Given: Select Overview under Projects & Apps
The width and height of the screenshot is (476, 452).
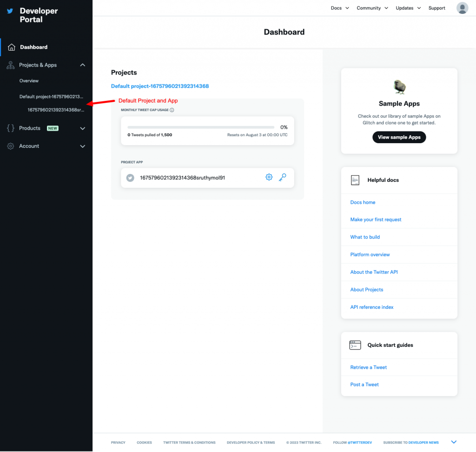Looking at the screenshot, I should click(x=29, y=80).
